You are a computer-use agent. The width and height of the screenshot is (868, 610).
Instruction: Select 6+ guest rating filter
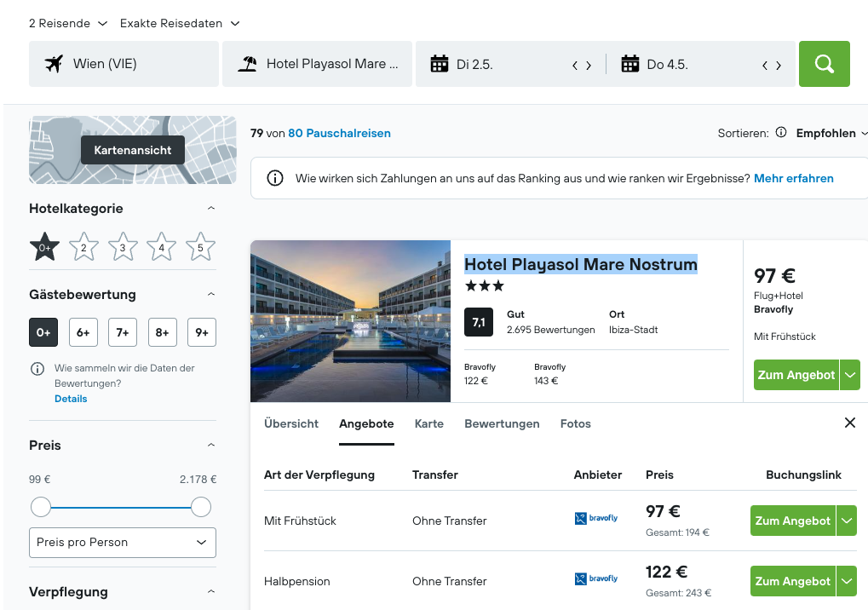(83, 332)
